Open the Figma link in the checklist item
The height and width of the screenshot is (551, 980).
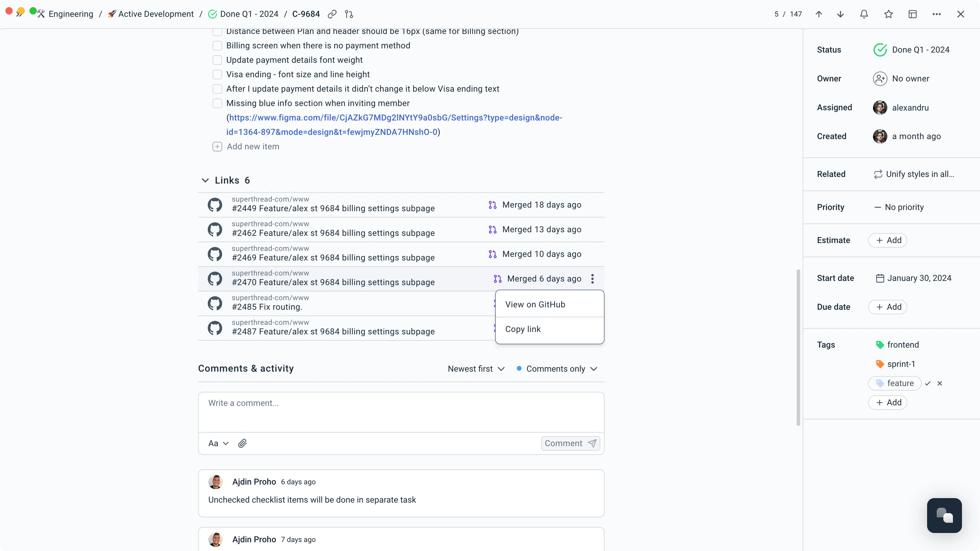pos(394,118)
